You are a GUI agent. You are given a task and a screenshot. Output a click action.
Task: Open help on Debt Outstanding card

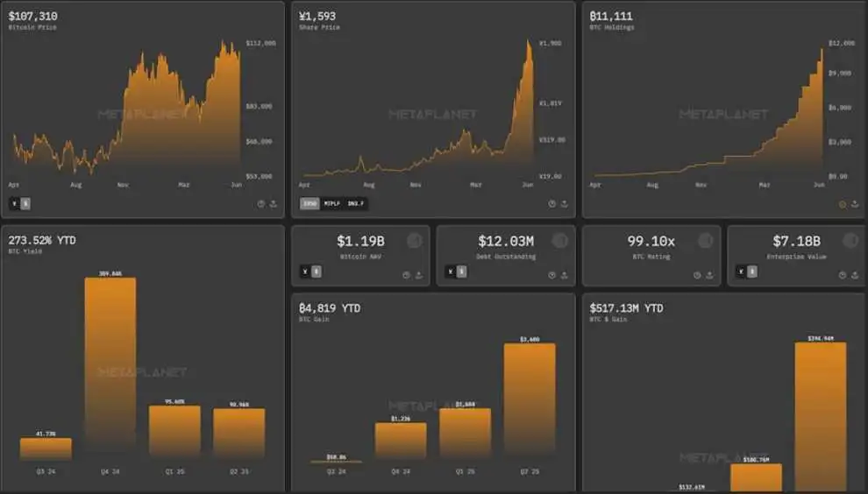[x=552, y=275]
